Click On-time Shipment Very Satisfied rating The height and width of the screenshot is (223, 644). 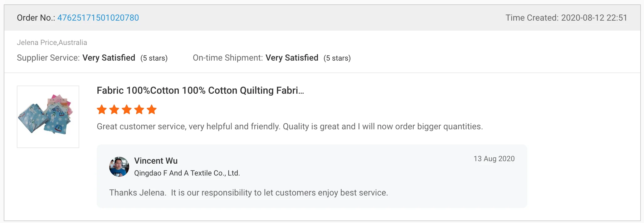[x=292, y=58]
